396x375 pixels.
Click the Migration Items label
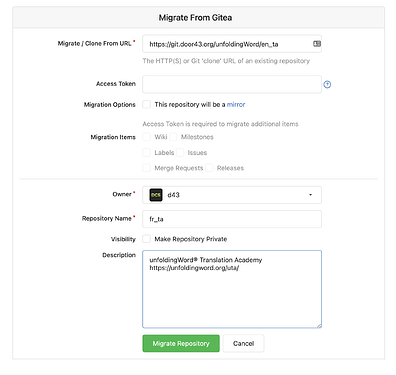point(113,137)
